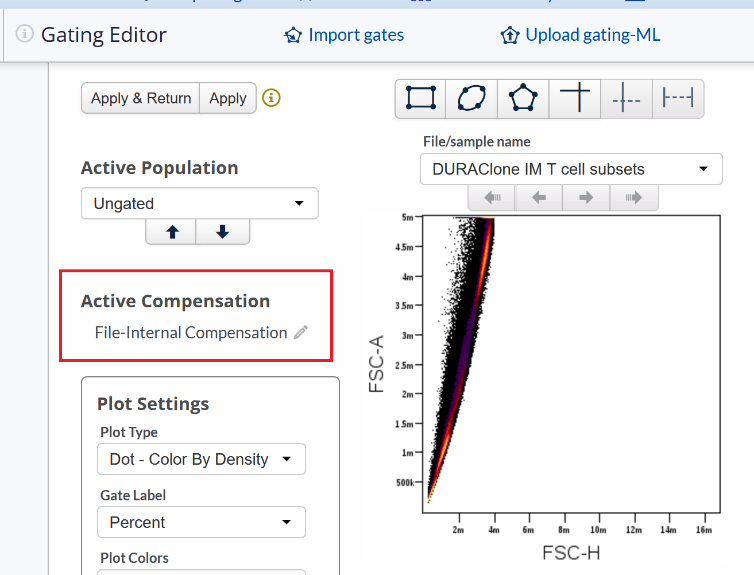This screenshot has height=575, width=754.
Task: Move active population down with down arrow
Action: [222, 232]
